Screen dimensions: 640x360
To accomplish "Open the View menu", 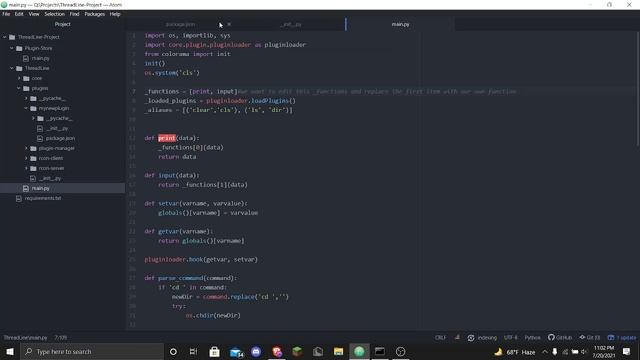I will coord(34,14).
